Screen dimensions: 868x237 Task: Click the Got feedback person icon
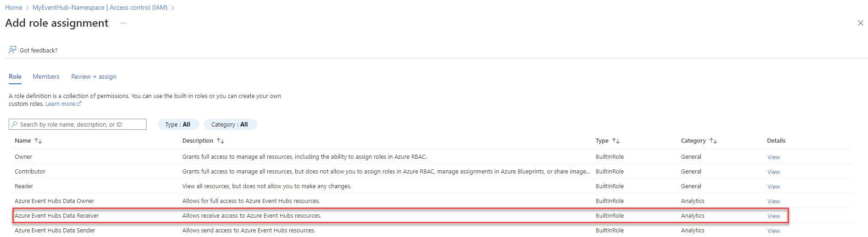12,50
